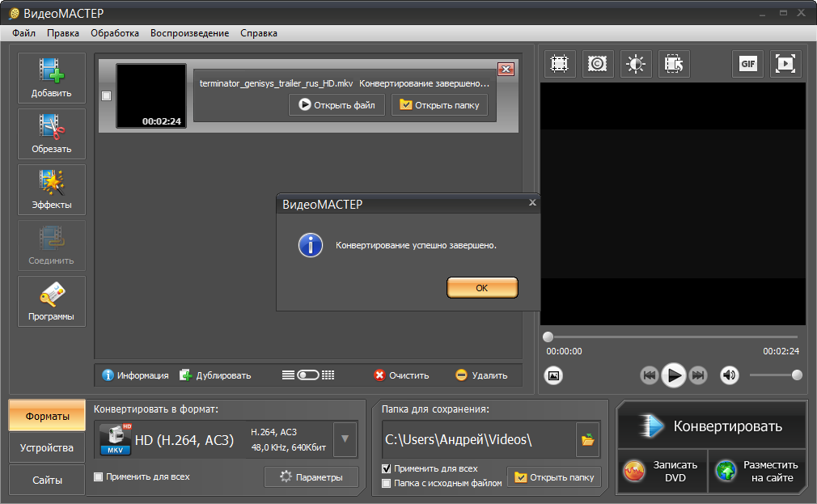The height and width of the screenshot is (504, 817).
Task: Mute the volume speaker icon
Action: [x=730, y=375]
